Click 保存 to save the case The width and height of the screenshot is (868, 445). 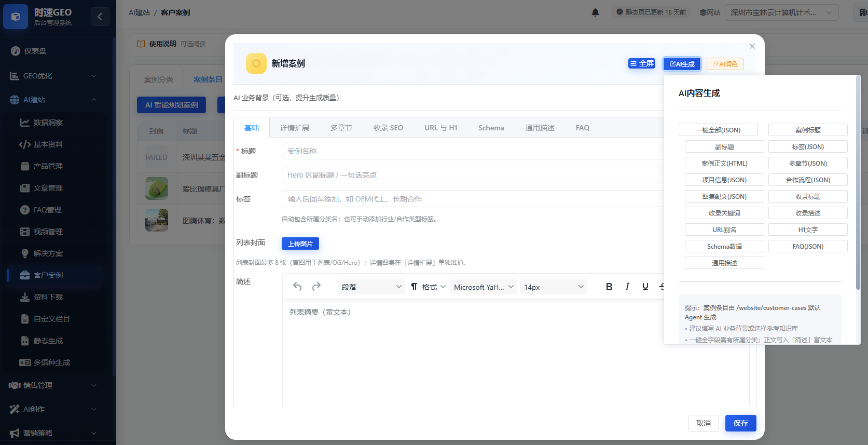pyautogui.click(x=741, y=423)
